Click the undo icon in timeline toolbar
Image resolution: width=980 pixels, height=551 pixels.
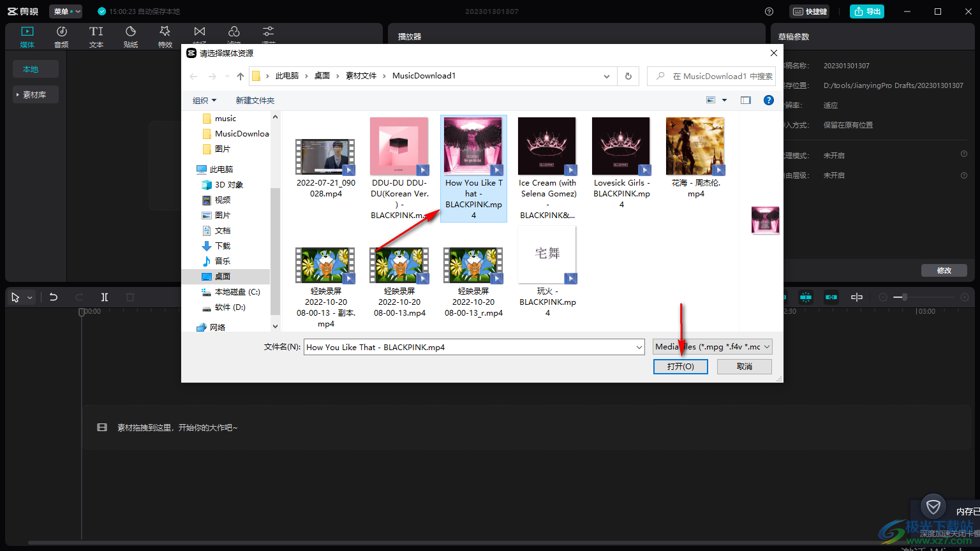54,297
